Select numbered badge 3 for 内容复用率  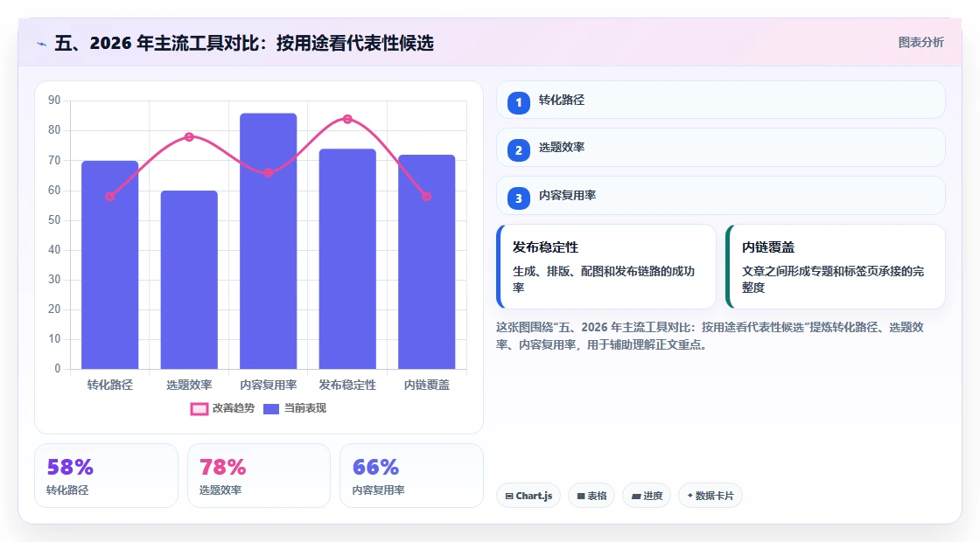click(x=518, y=198)
